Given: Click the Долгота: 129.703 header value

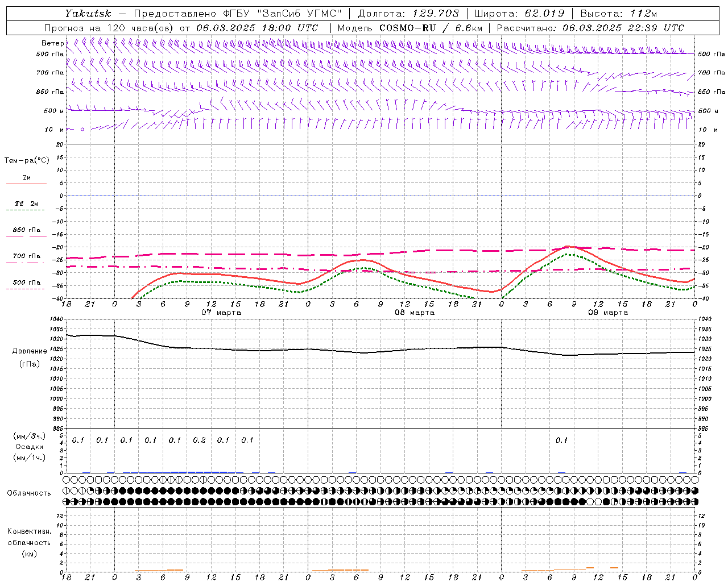Looking at the screenshot, I should tap(408, 13).
